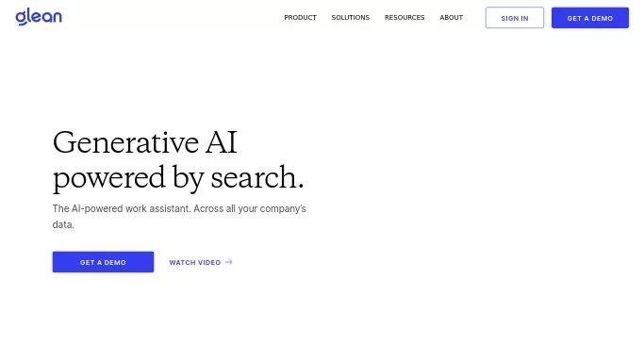Expand the RESOURCES navigation item
The height and width of the screenshot is (362, 644).
pos(405,18)
